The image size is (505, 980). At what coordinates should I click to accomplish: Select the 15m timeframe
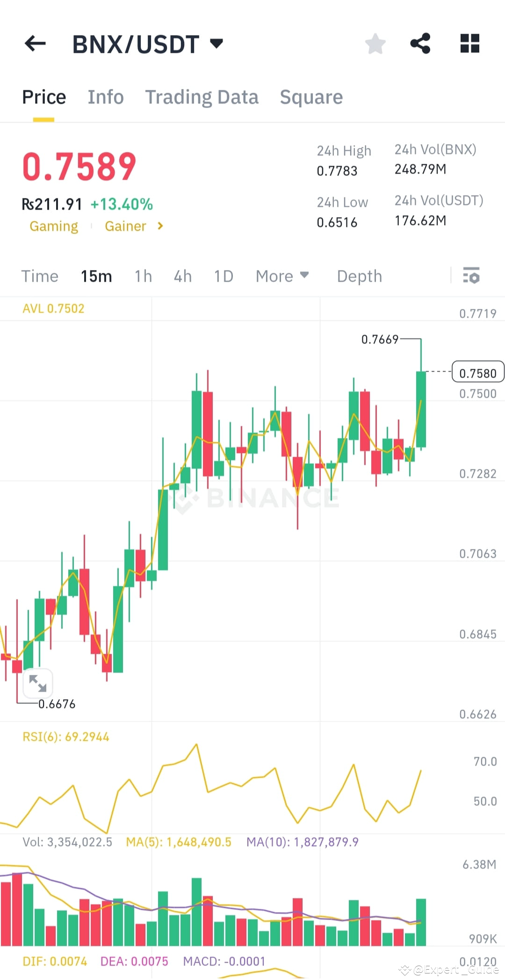tap(96, 276)
